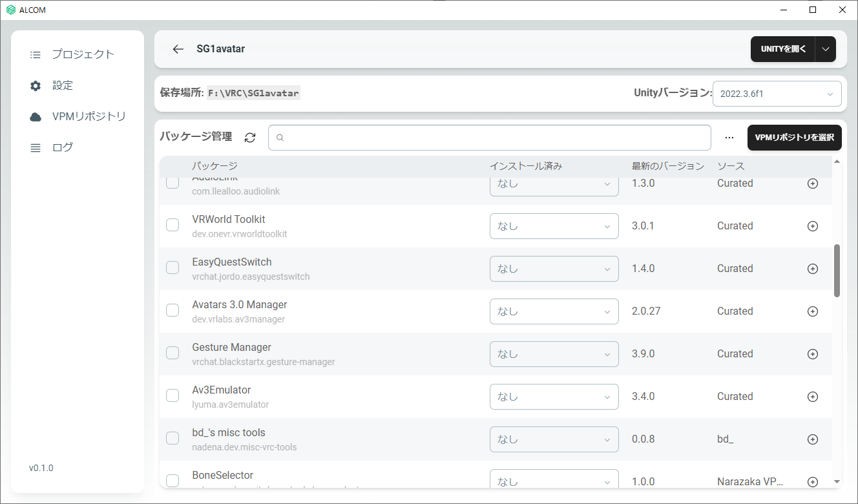Refresh the package list

pos(250,137)
